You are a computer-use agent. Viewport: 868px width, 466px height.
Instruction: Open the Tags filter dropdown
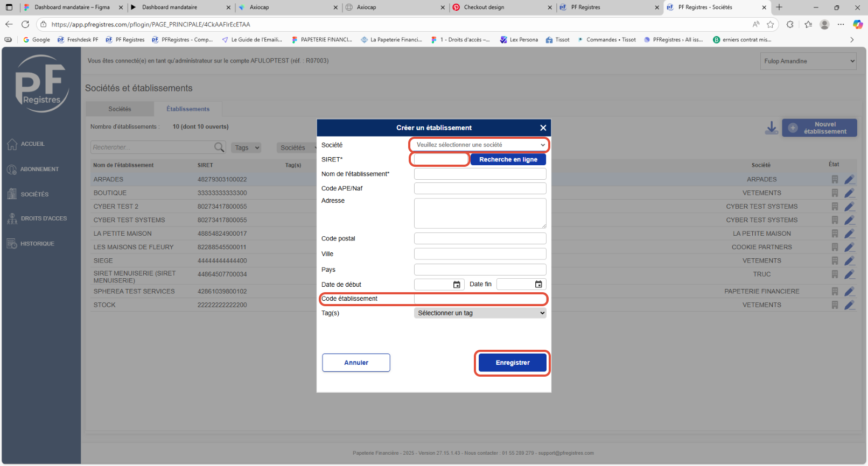(247, 147)
